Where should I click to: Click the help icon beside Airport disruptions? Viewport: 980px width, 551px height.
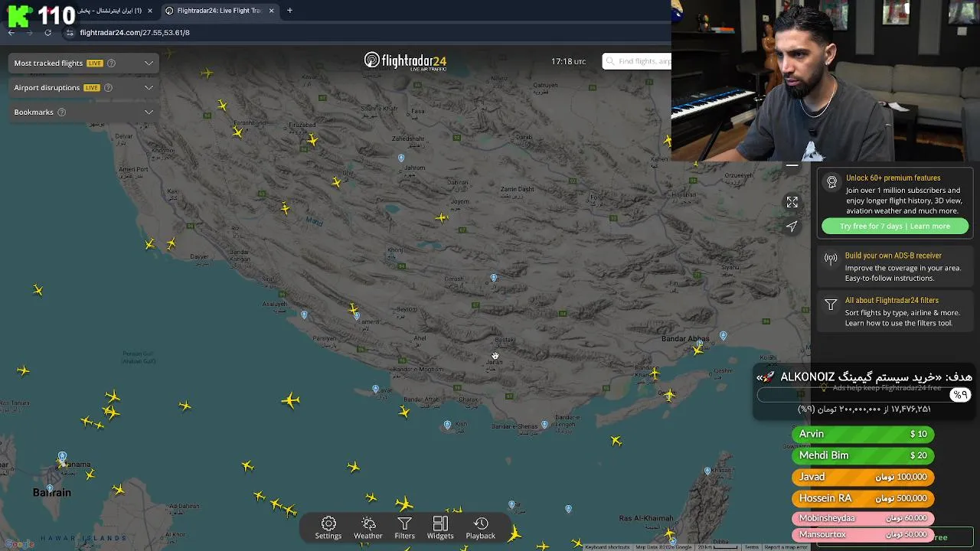108,87
